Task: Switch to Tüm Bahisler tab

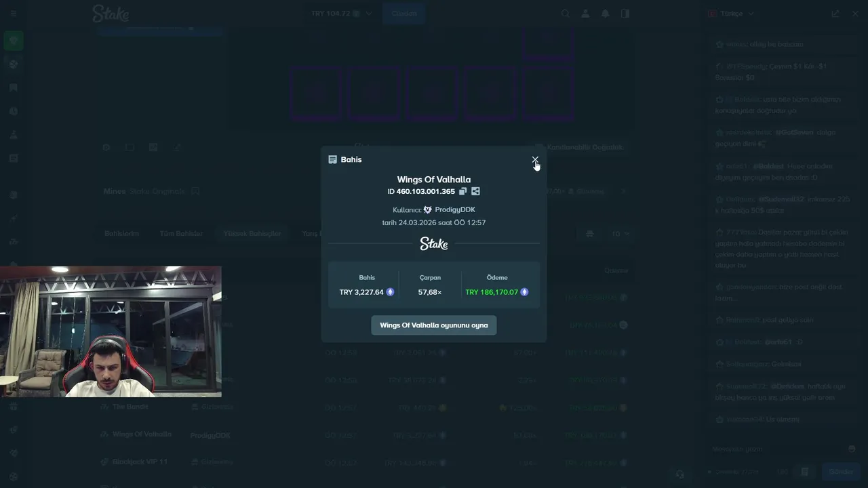Action: [181, 233]
